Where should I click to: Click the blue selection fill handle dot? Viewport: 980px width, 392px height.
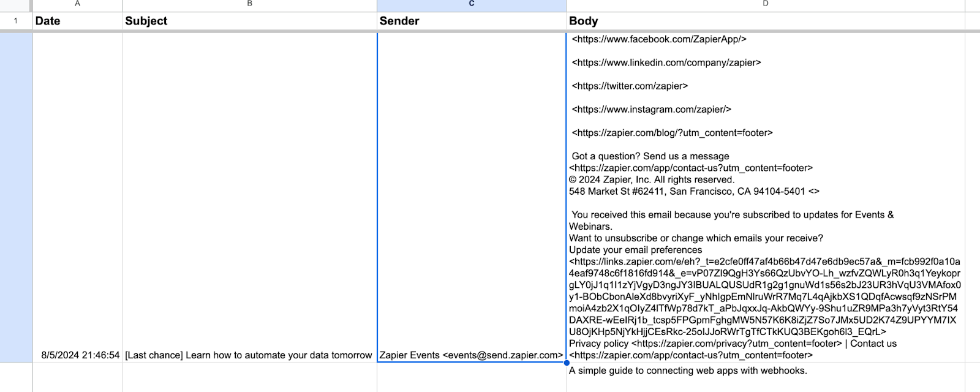(567, 363)
